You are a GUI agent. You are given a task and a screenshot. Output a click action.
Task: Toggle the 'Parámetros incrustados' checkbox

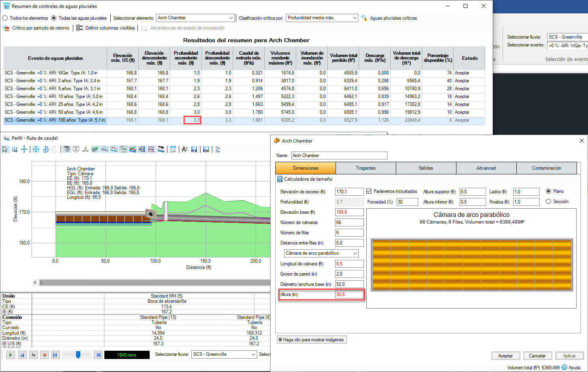click(x=369, y=191)
